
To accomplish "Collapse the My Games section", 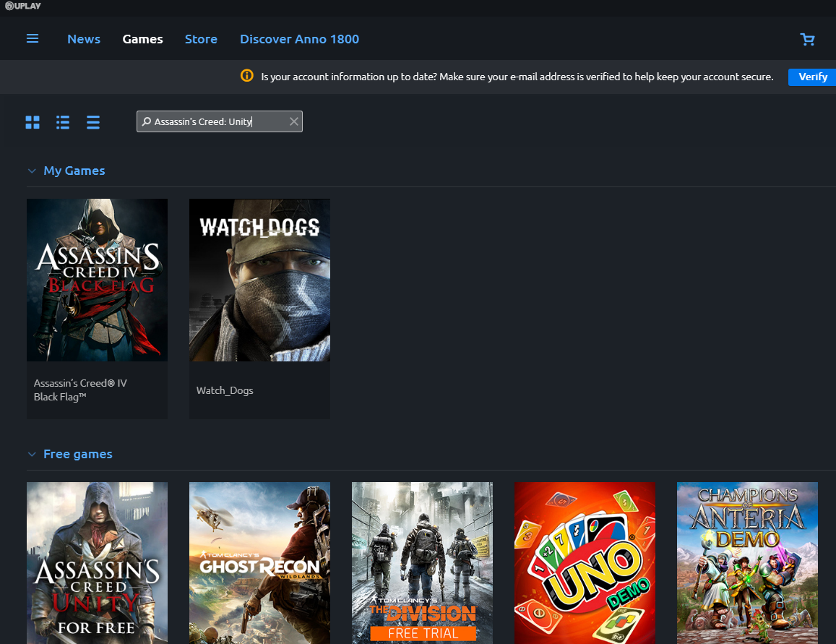I will pos(32,171).
